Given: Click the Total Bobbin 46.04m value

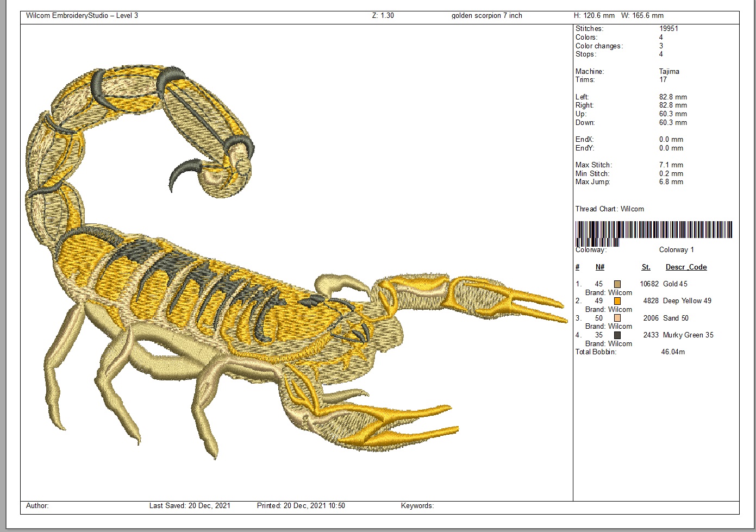Looking at the screenshot, I should point(673,352).
